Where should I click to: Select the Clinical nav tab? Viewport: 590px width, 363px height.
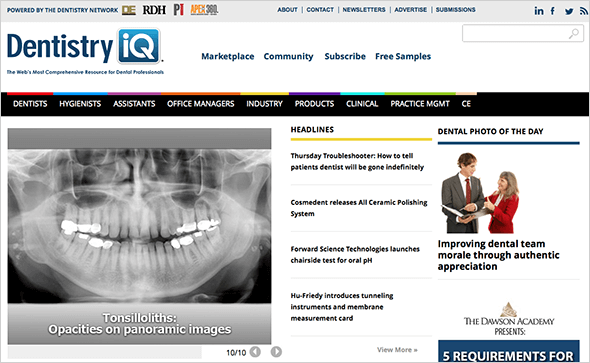(362, 104)
